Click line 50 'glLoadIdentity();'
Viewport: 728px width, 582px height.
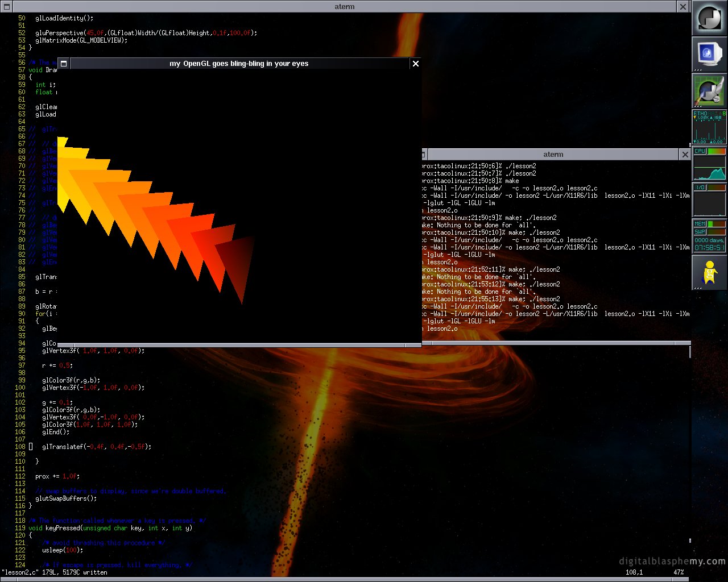click(x=64, y=18)
